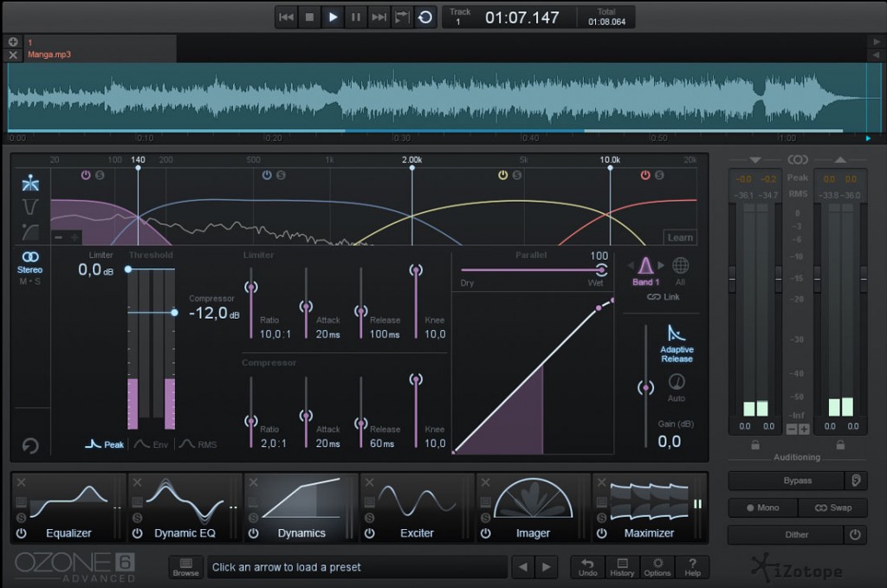
Task: Toggle power for band 4 (red)
Action: (645, 175)
